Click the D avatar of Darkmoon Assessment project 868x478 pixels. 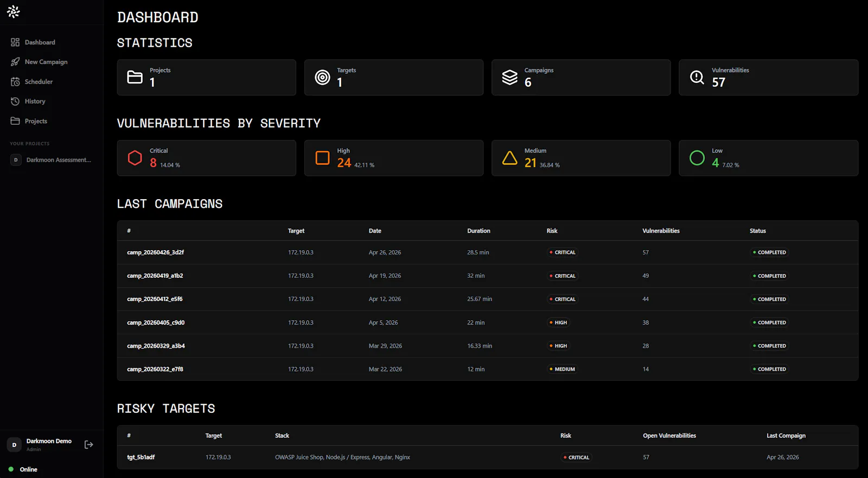[x=16, y=160]
